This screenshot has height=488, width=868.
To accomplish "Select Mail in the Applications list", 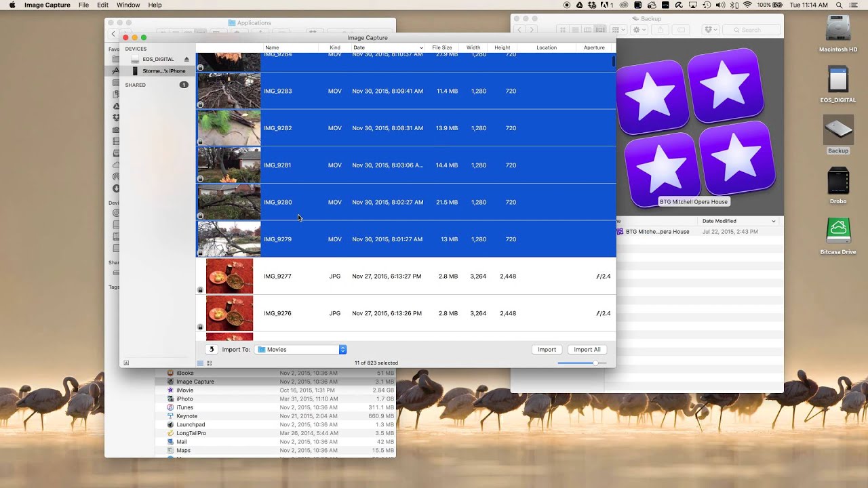I will pos(182,442).
